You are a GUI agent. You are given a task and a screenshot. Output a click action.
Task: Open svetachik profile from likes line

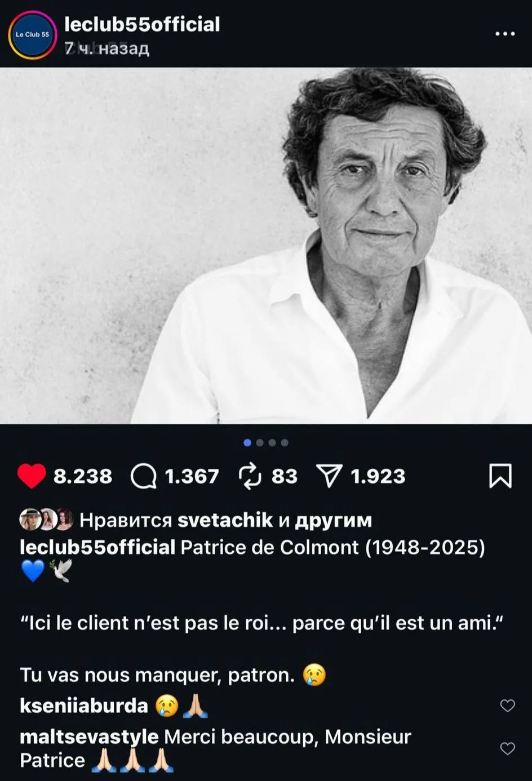click(225, 520)
